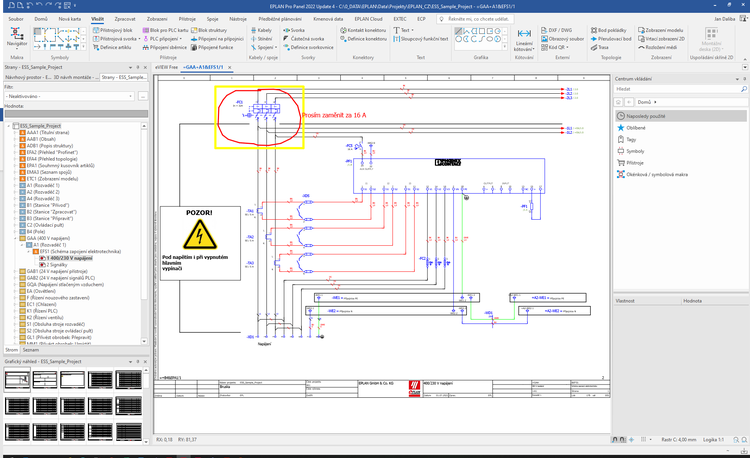This screenshot has width=750, height=458.
Task: Open the Předběžné plánování ribbon tab
Action: click(279, 18)
